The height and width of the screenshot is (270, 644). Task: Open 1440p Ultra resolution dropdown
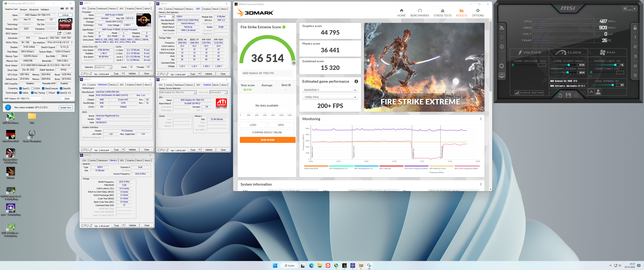[x=330, y=97]
